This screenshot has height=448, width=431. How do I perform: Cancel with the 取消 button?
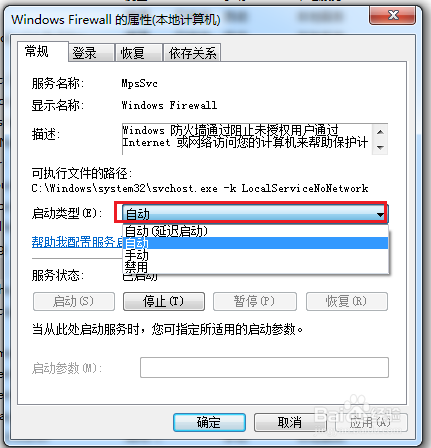(x=290, y=422)
